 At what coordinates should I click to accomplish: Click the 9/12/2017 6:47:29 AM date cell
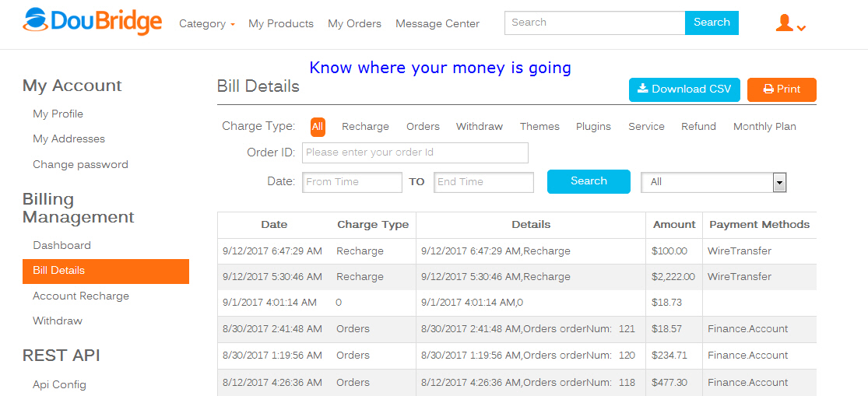click(x=272, y=251)
